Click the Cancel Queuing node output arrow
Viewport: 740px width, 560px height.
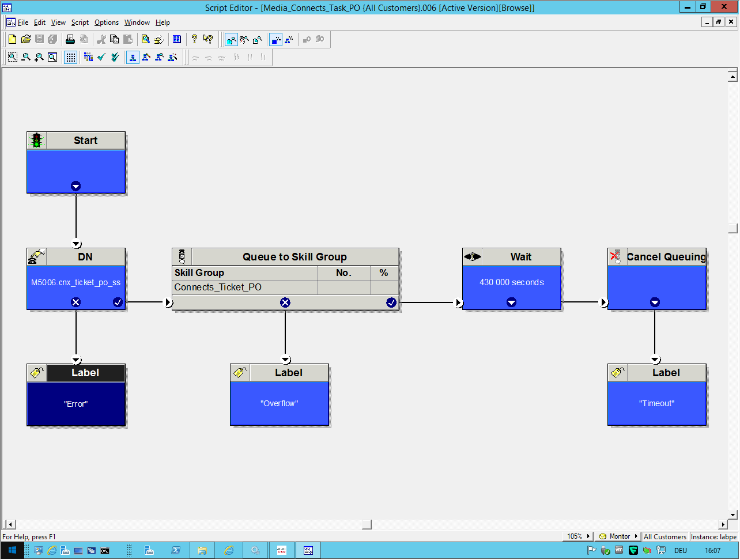[x=655, y=302]
